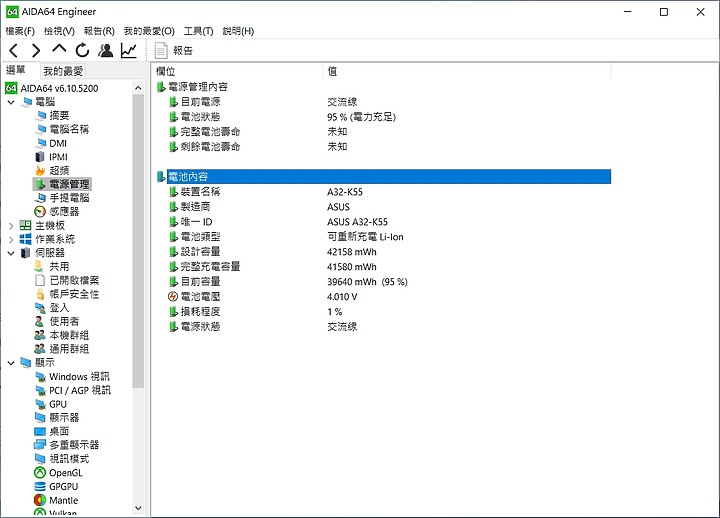
Task: Select 電源管理 in the tree
Action: click(69, 184)
